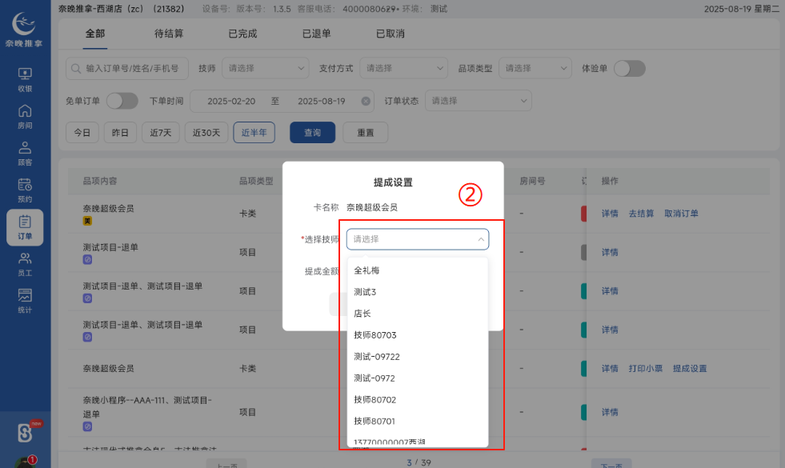
Task: Select the 订单 orders sidebar icon
Action: click(25, 228)
